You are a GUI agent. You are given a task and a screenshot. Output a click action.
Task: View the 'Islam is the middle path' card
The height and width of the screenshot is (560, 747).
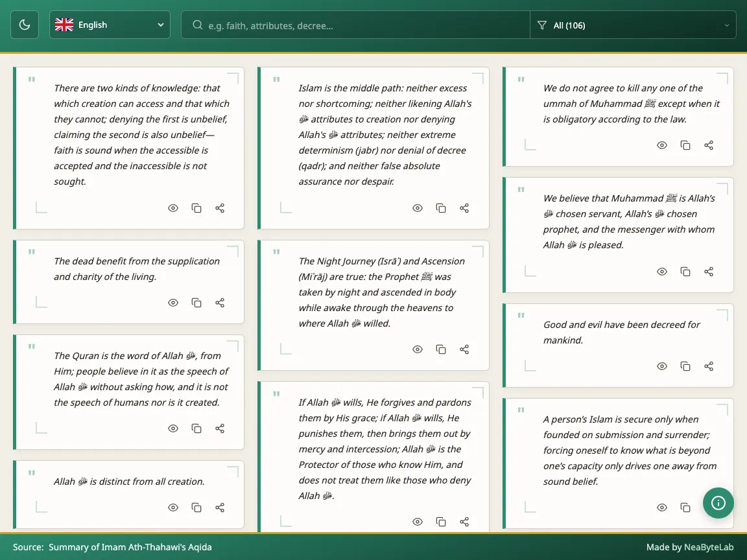(418, 208)
